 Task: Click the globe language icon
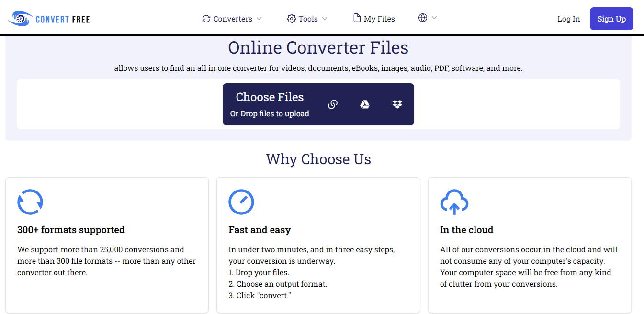[x=423, y=18]
